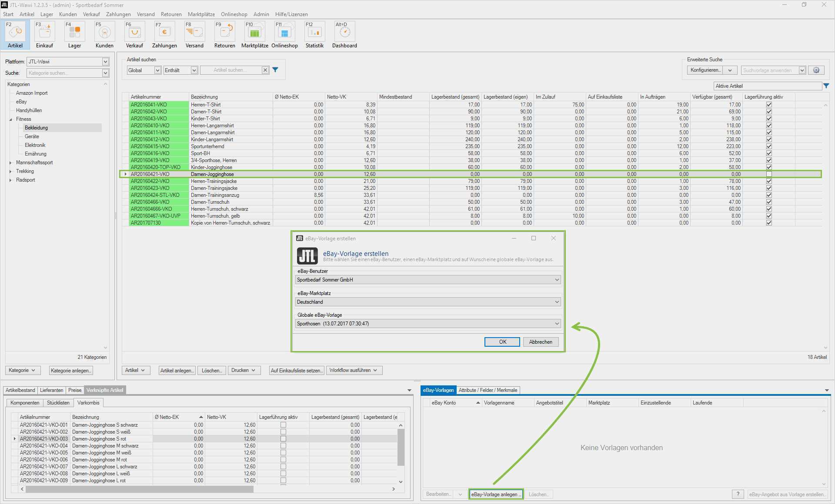Click the Zahlungen euro icon
The height and width of the screenshot is (504, 835).
coord(164,33)
